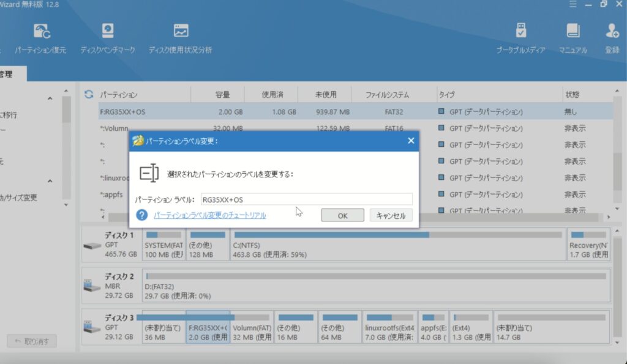This screenshot has height=364, width=627.
Task: Launch the ディスクベンチマーク tool
Action: coord(108,39)
